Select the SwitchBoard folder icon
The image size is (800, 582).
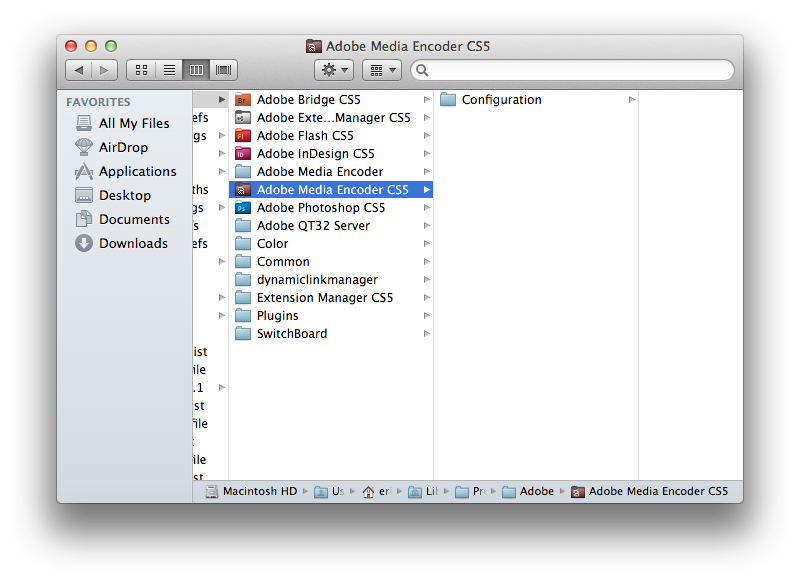click(x=243, y=334)
